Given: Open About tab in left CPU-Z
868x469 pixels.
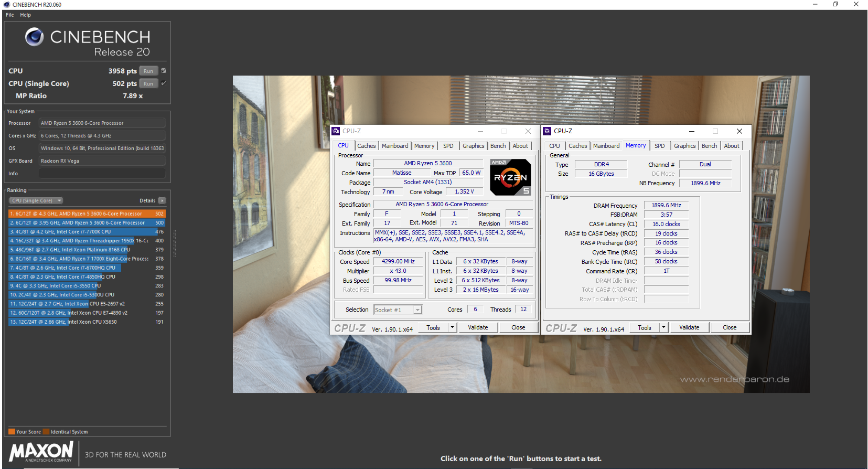Looking at the screenshot, I should pyautogui.click(x=520, y=146).
